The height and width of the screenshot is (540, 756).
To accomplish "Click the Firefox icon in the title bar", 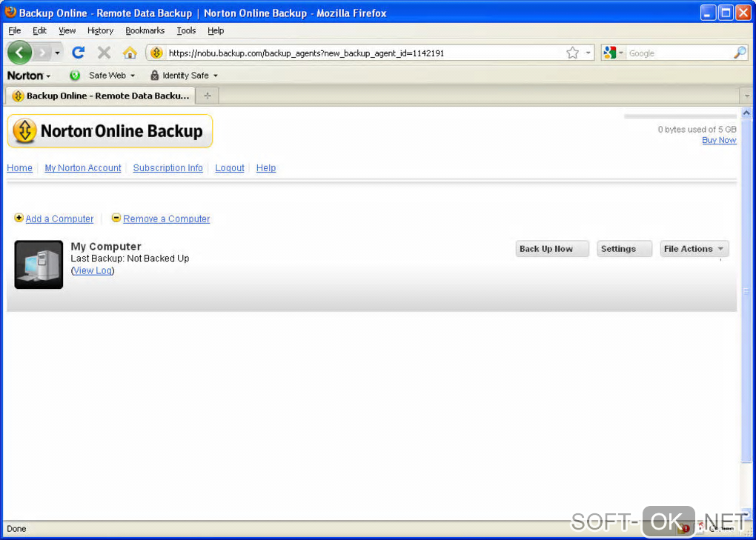I will [10, 12].
